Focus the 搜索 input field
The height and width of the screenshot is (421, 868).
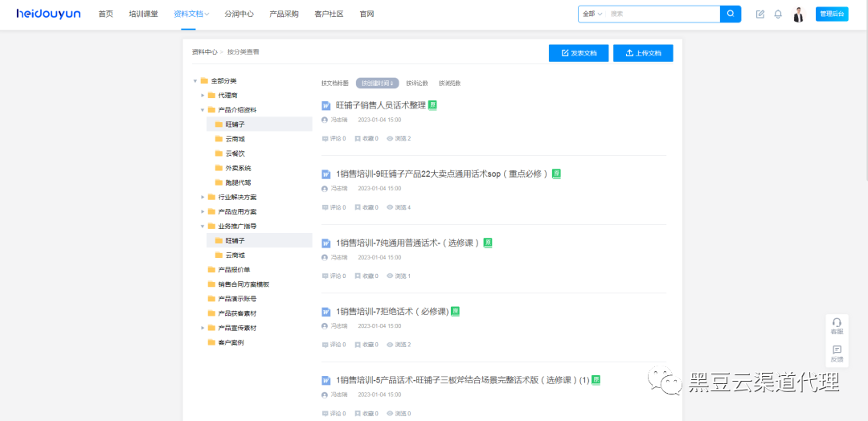pos(663,14)
